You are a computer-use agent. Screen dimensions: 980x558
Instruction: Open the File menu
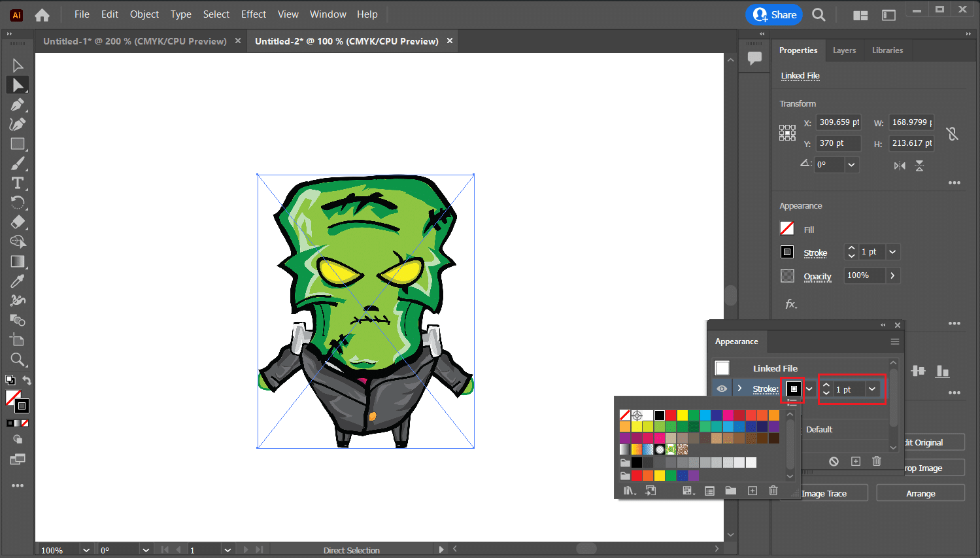pyautogui.click(x=82, y=14)
